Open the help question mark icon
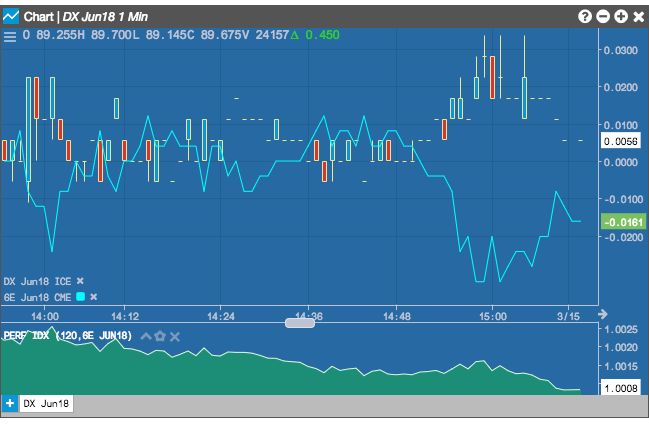Screen dimensions: 649x424 pyautogui.click(x=585, y=17)
